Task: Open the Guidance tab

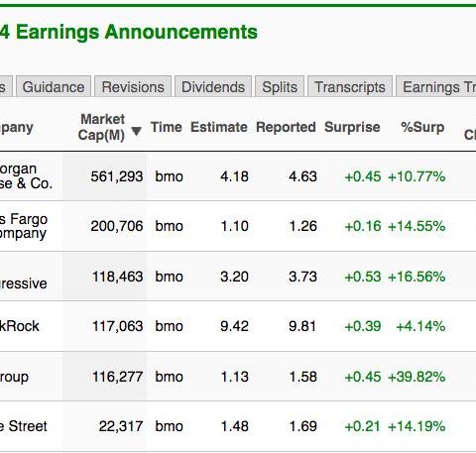Action: (54, 87)
